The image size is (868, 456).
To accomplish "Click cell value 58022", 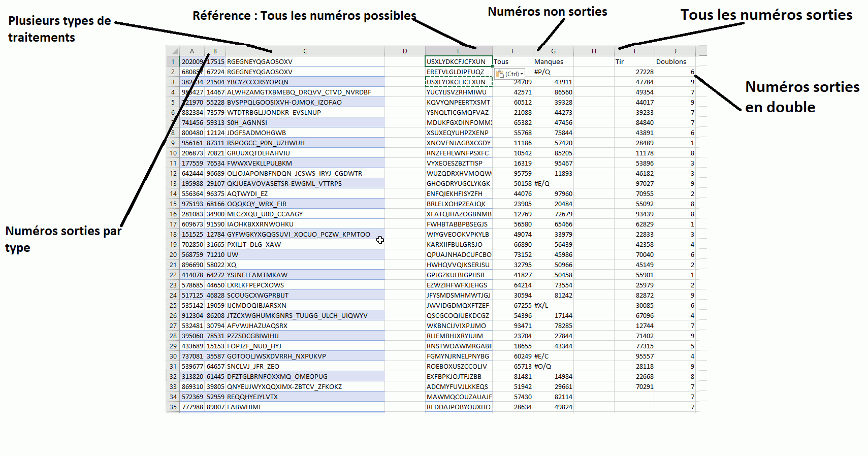I will [x=215, y=265].
